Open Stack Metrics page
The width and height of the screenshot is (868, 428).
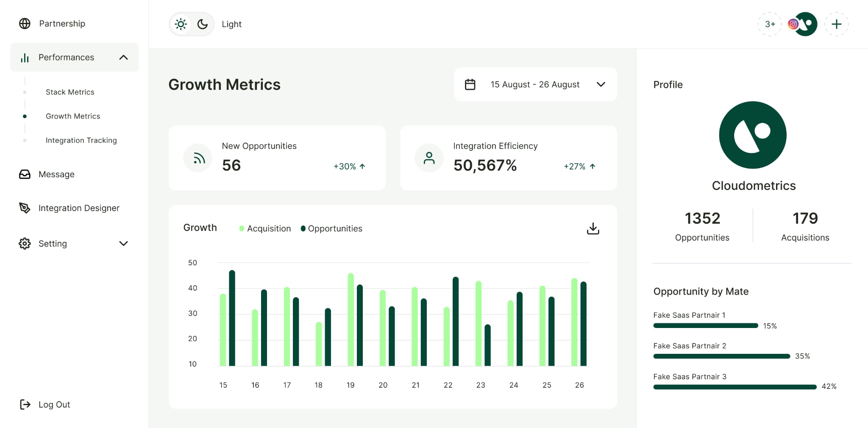pos(70,92)
